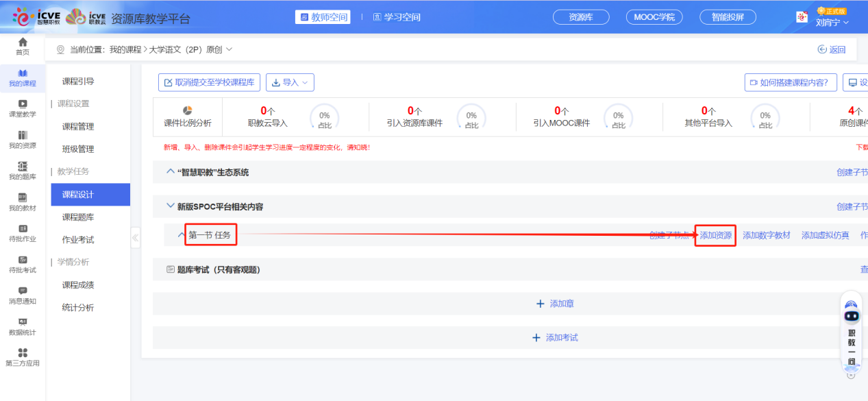
Task: Click 待批作业 pending homework icon
Action: pyautogui.click(x=23, y=229)
